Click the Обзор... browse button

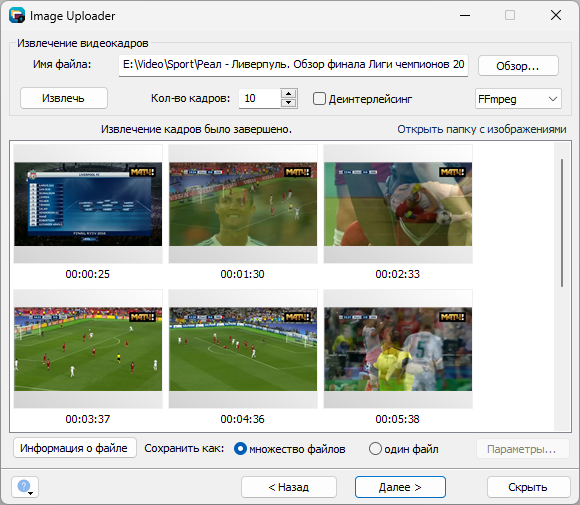[518, 66]
